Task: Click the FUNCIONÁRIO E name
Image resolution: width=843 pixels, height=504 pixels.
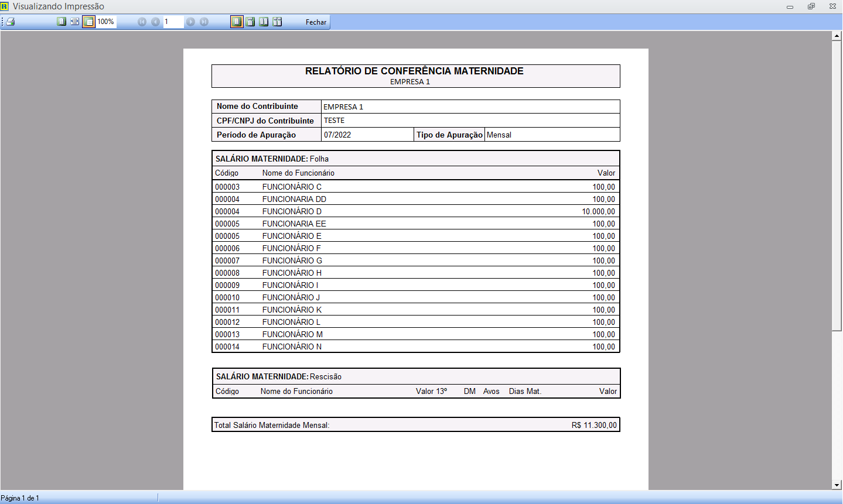Action: point(292,236)
